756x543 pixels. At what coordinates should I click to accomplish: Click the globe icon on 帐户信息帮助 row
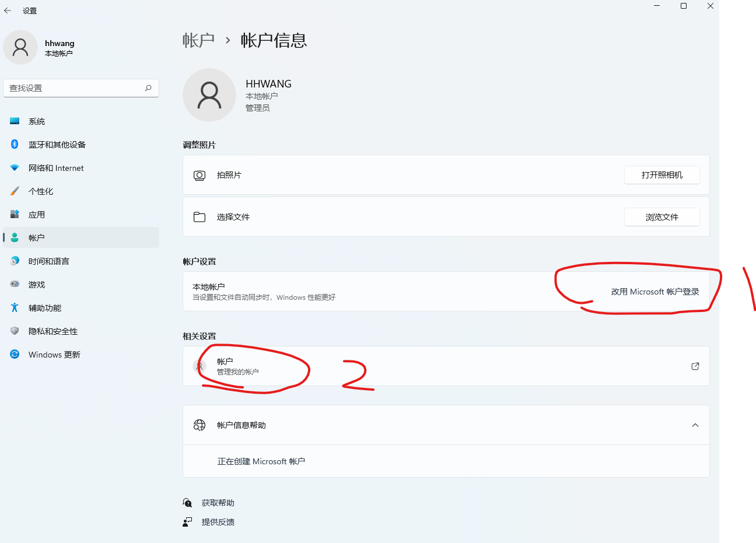(x=199, y=425)
